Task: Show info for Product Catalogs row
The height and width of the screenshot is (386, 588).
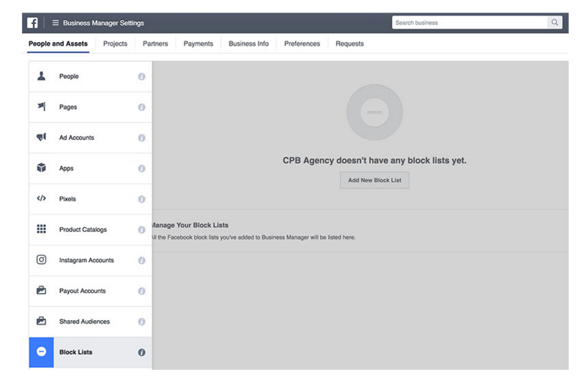Action: 142,230
